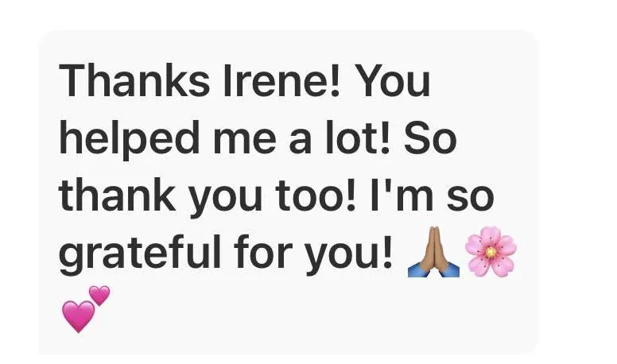617x364 pixels.
Task: Click the word "So" ending second line
Action: point(430,138)
